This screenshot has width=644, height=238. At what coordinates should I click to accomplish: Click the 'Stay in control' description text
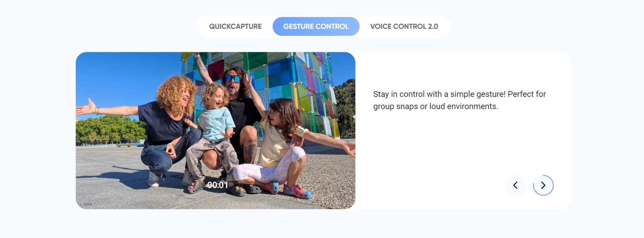[x=459, y=94]
